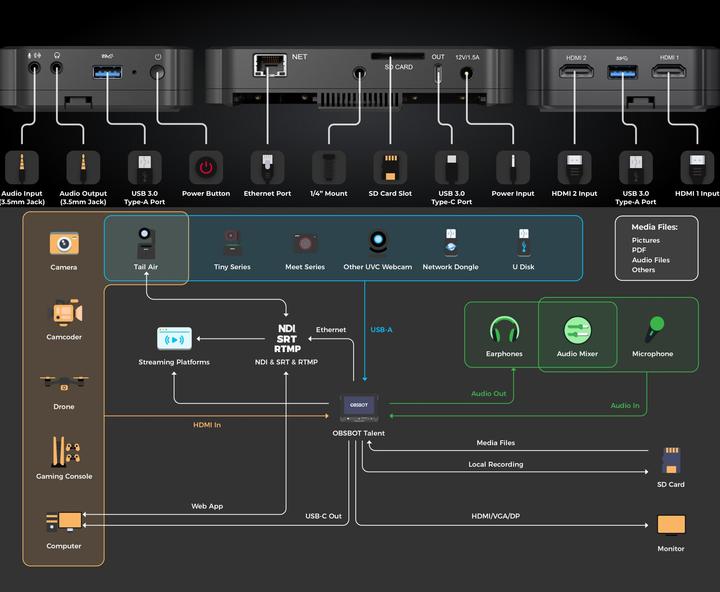
Task: Click the Camcoder icon
Action: [67, 313]
